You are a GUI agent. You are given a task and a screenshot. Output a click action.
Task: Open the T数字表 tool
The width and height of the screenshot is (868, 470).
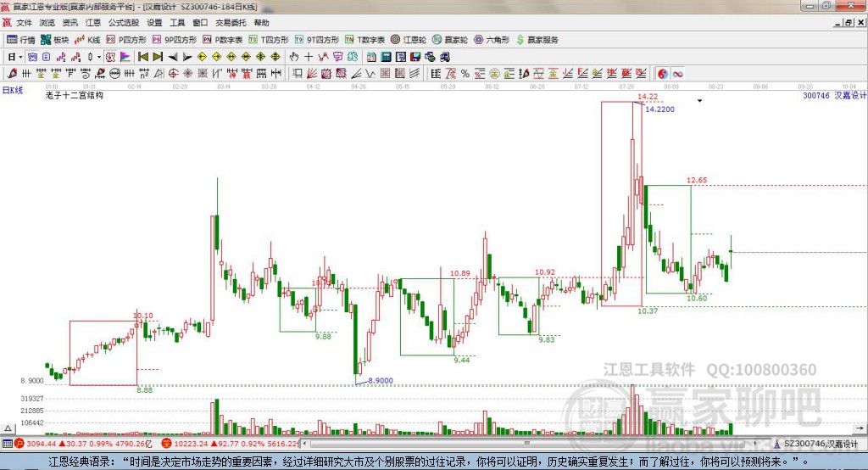click(x=364, y=40)
